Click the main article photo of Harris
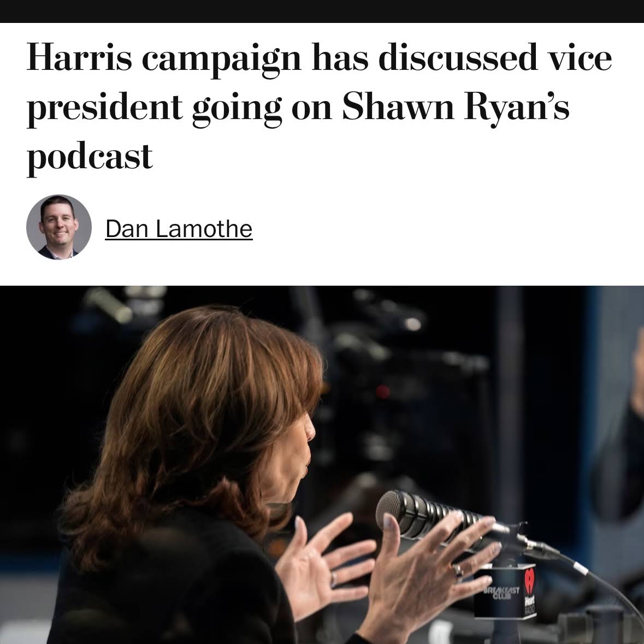This screenshot has width=644, height=644. pyautogui.click(x=322, y=464)
